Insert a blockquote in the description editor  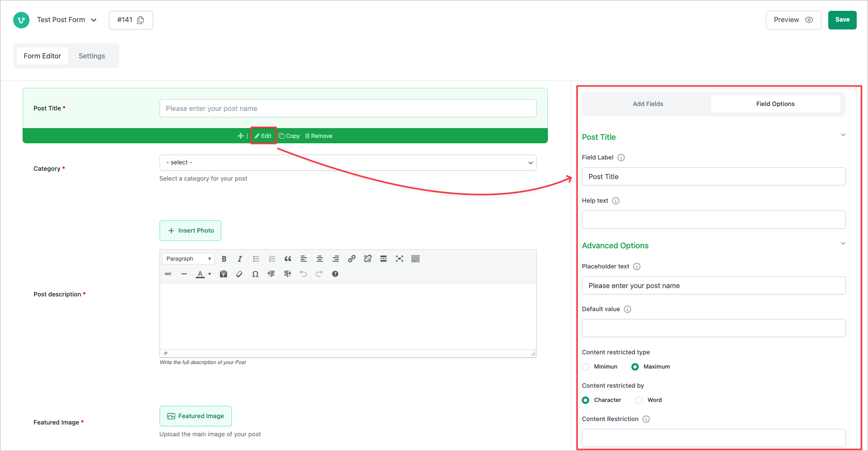(x=288, y=259)
